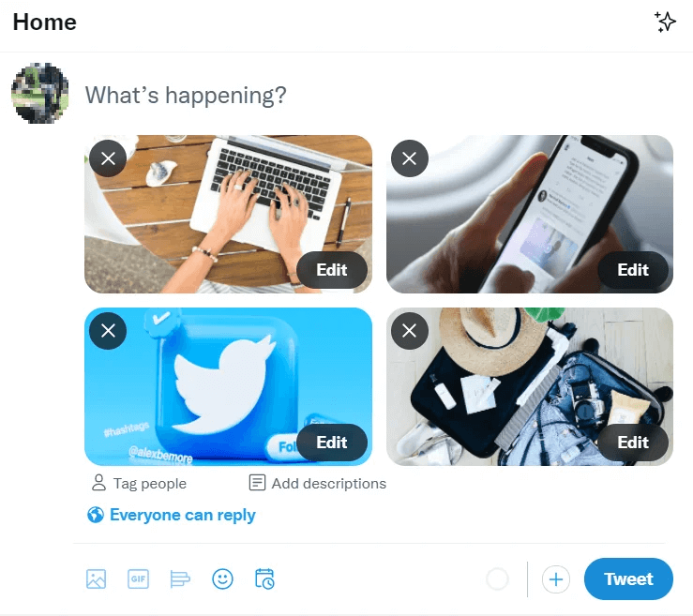The image size is (693, 616).
Task: Open the emoji picker smiley icon
Action: tap(222, 578)
